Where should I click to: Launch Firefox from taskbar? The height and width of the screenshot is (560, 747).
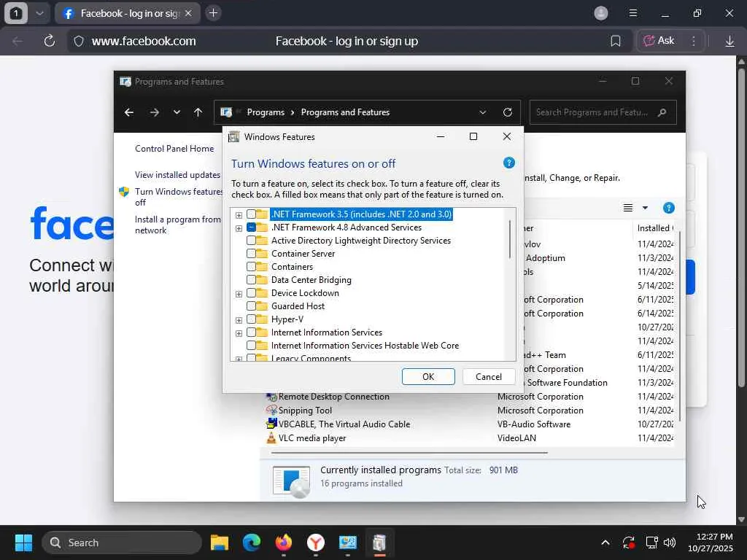pos(284,542)
